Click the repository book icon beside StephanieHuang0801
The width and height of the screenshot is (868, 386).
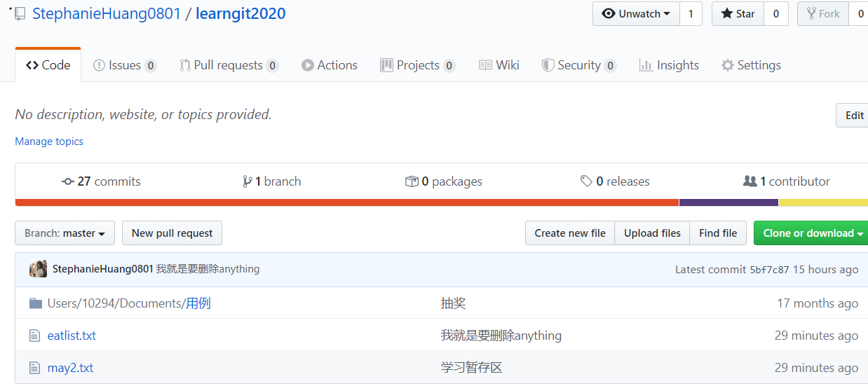[x=20, y=13]
